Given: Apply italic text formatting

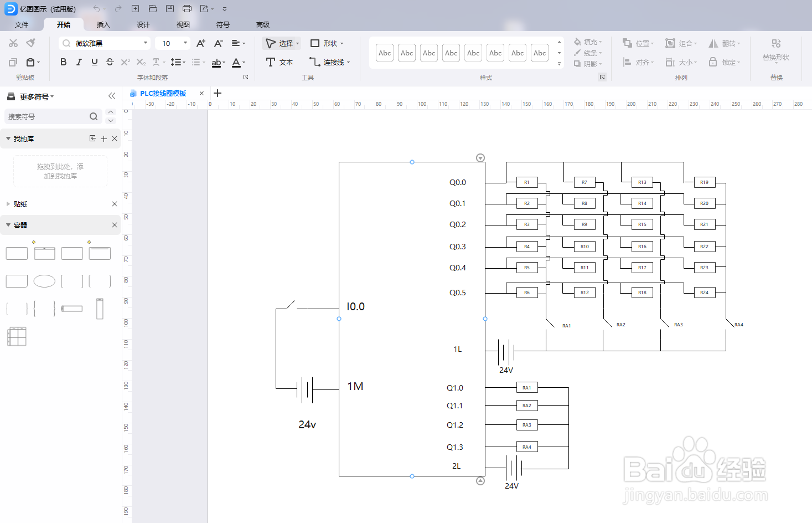Looking at the screenshot, I should [x=79, y=62].
